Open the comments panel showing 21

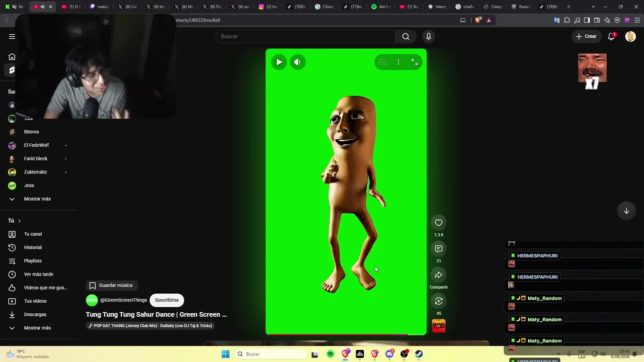click(439, 249)
